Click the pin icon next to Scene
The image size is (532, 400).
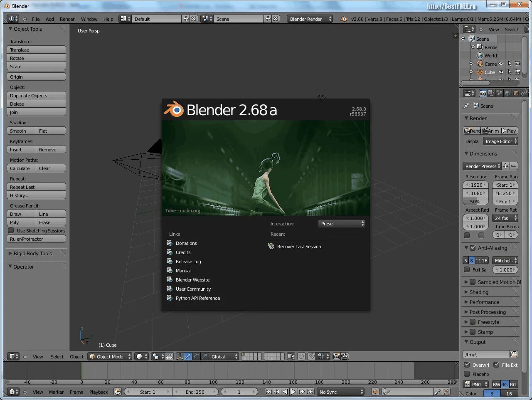click(x=467, y=106)
